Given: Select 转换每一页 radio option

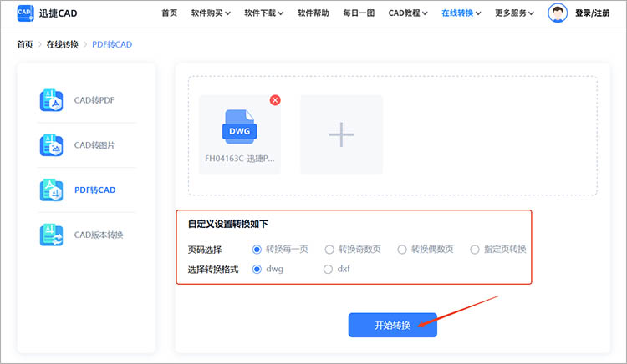Looking at the screenshot, I should (257, 250).
